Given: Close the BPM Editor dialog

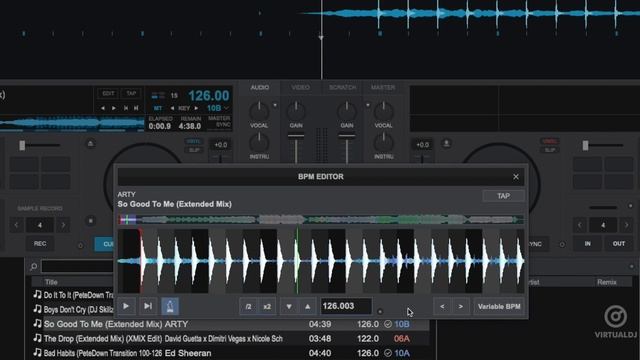Looking at the screenshot, I should pyautogui.click(x=516, y=177).
